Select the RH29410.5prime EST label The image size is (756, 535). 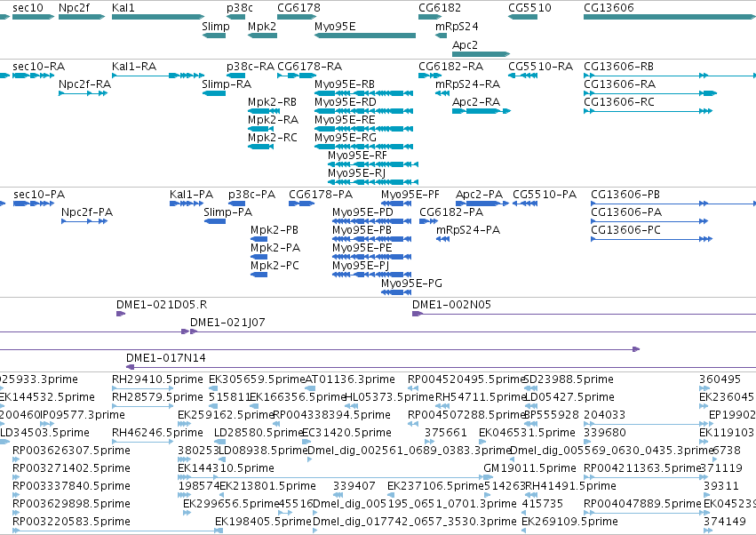pos(157,379)
